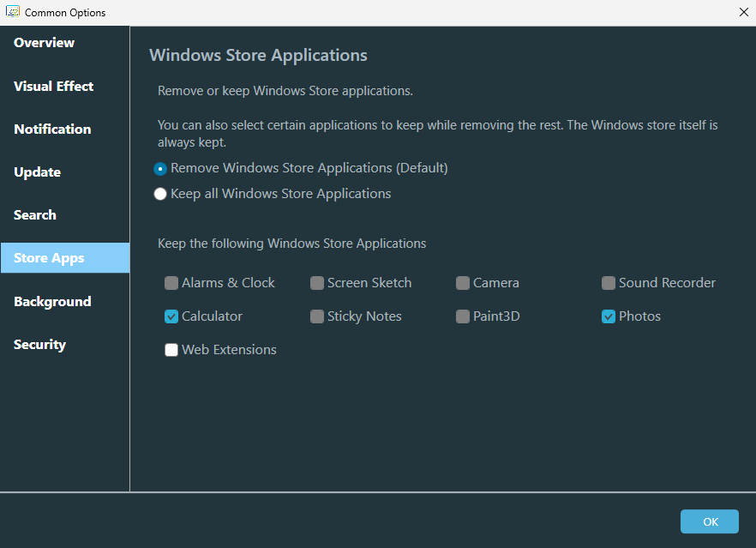The width and height of the screenshot is (756, 548).
Task: Uncheck the Calculator checkbox
Action: pos(171,316)
